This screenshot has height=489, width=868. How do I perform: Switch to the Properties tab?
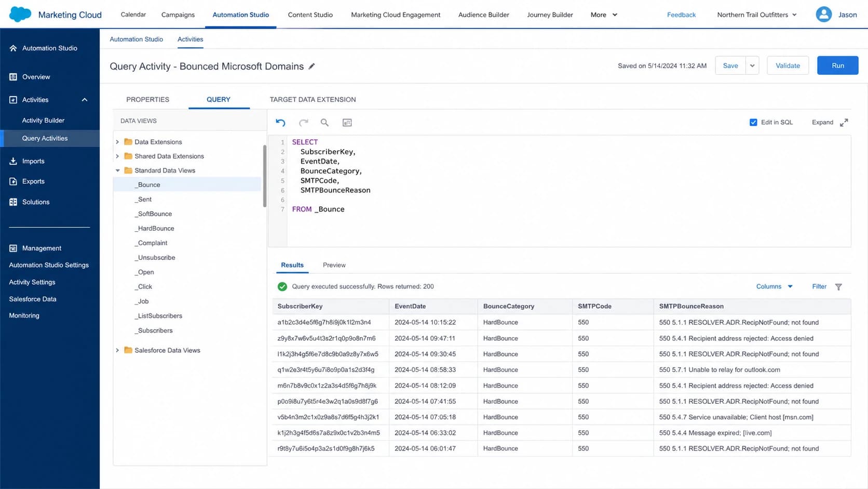pyautogui.click(x=147, y=99)
